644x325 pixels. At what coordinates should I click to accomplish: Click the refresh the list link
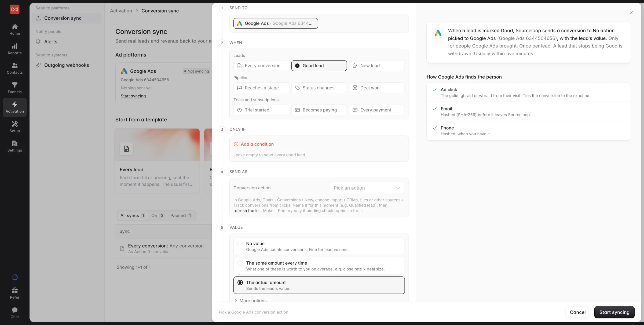tap(247, 211)
